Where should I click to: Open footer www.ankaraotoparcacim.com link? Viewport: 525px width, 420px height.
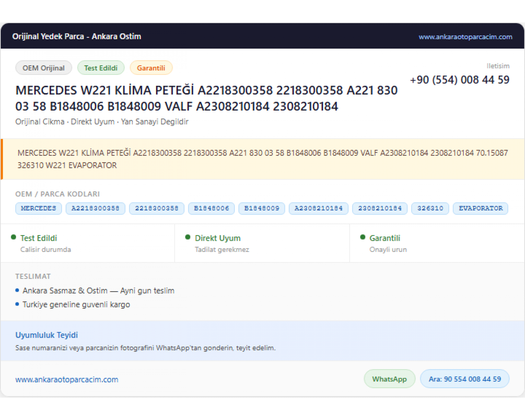pyautogui.click(x=67, y=379)
